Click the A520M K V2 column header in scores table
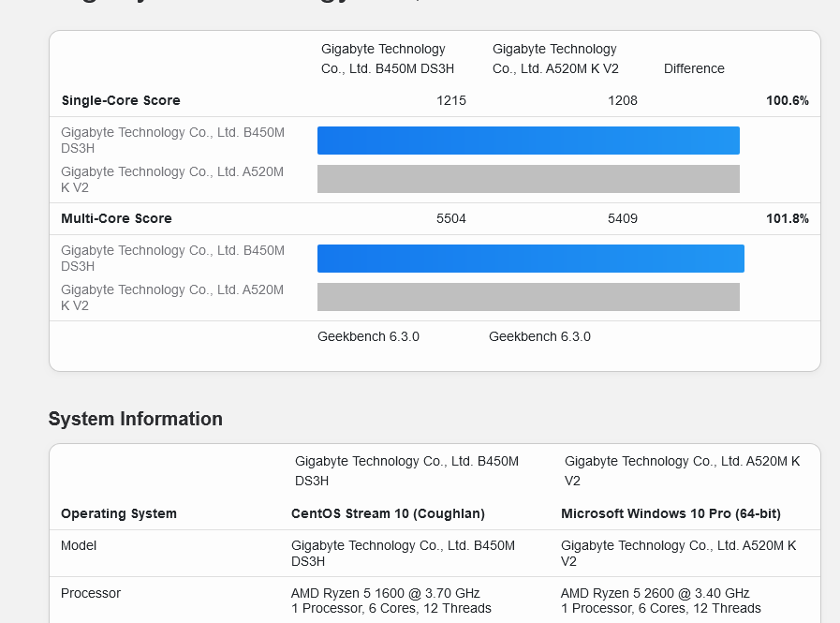 point(555,59)
